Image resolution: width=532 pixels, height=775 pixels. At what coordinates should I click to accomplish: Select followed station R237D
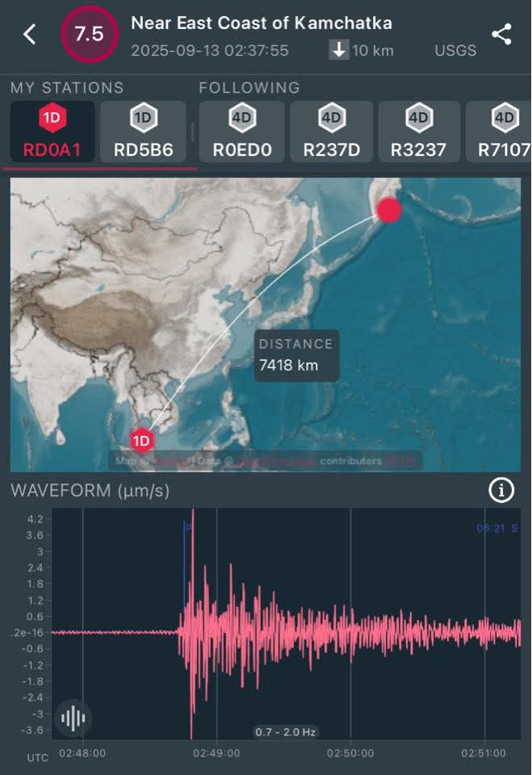pos(331,132)
